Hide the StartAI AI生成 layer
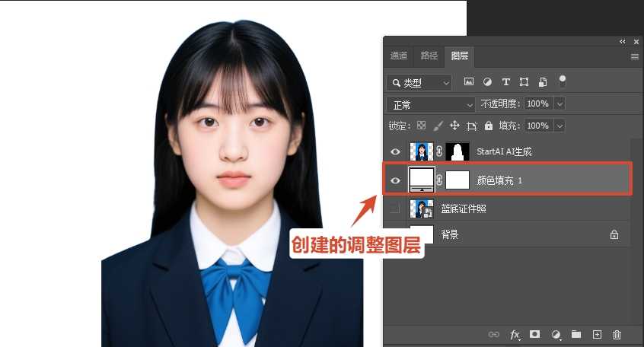644x347 pixels. (395, 151)
